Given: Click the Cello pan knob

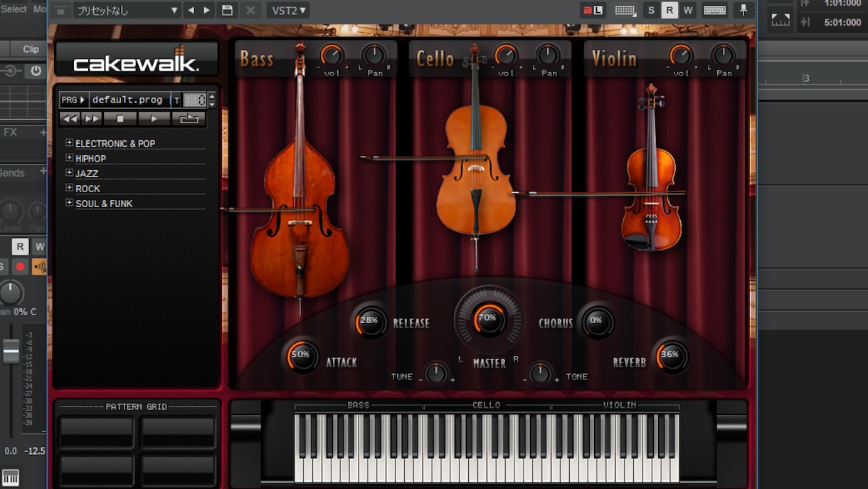Looking at the screenshot, I should (x=548, y=55).
